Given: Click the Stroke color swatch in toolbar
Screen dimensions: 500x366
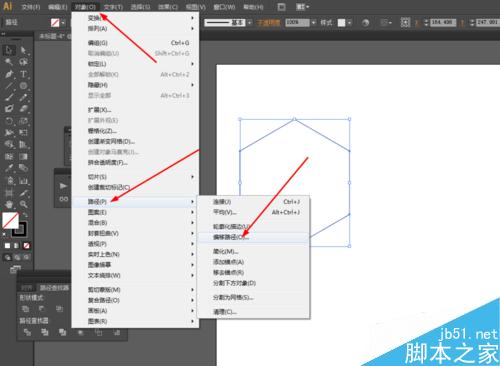Looking at the screenshot, I should [20, 229].
